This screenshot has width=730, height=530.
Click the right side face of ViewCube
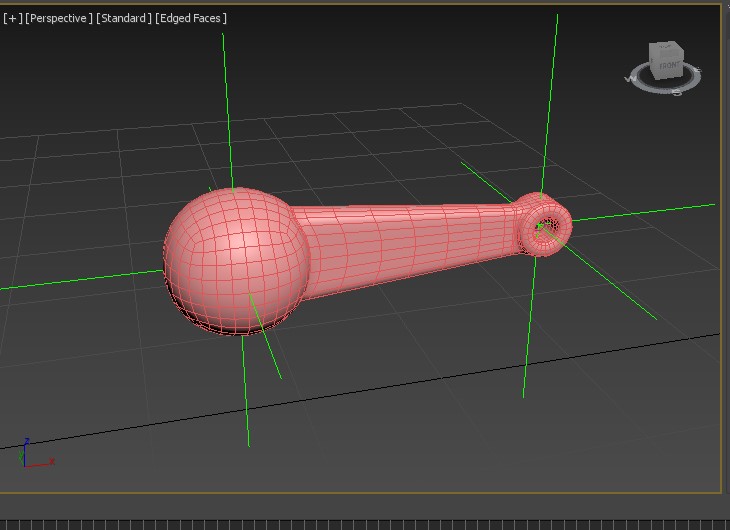tap(683, 61)
